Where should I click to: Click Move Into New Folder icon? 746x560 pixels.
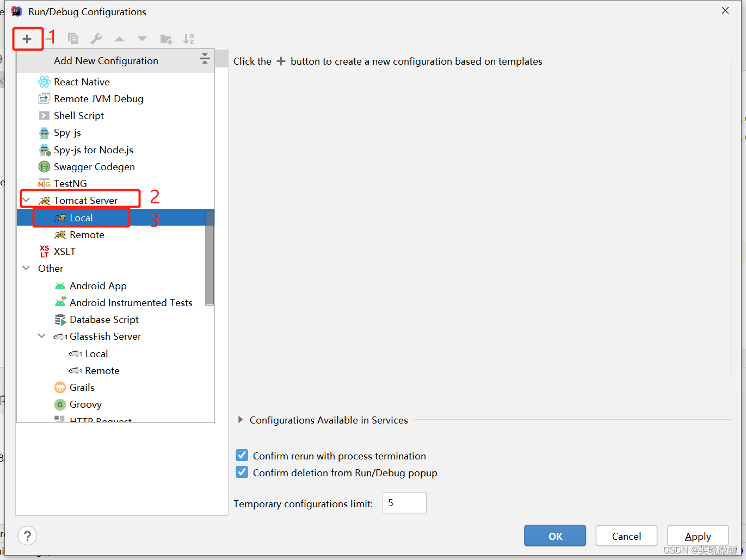pos(166,39)
